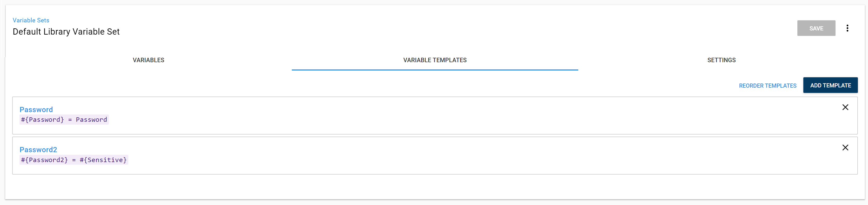Select the Password template name label

36,110
